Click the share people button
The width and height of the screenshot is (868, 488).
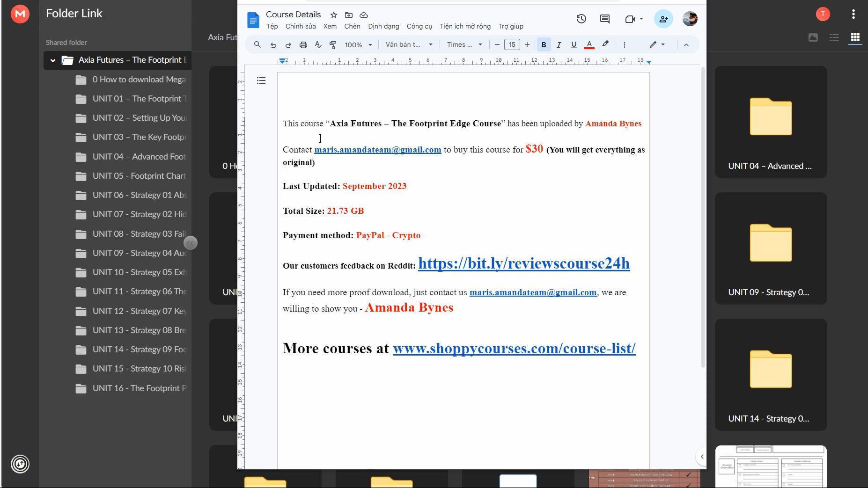pyautogui.click(x=663, y=19)
